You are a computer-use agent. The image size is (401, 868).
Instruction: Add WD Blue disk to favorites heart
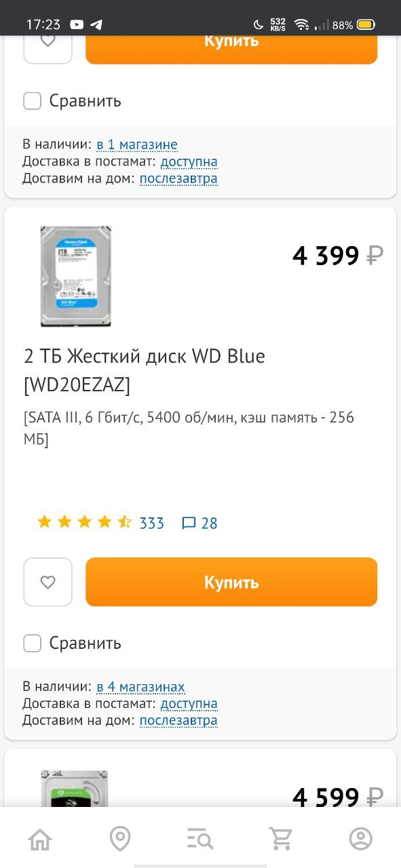point(47,582)
